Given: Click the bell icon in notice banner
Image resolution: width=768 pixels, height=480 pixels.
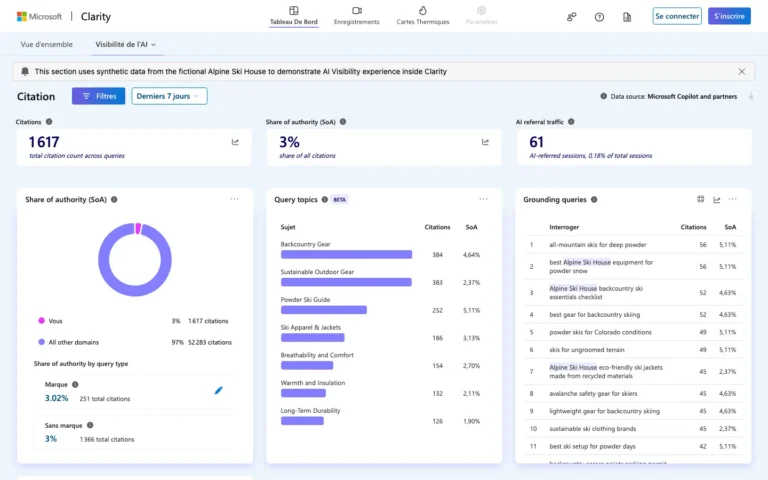Looking at the screenshot, I should [x=25, y=72].
